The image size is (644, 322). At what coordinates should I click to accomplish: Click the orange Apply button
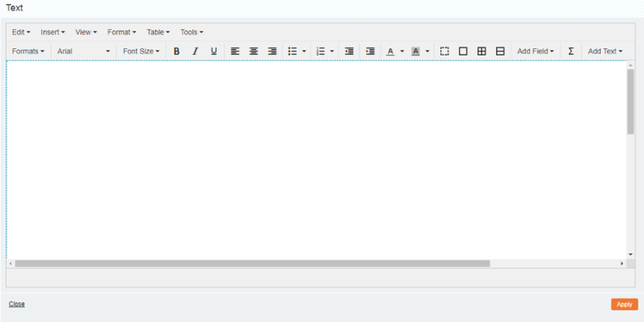(624, 304)
